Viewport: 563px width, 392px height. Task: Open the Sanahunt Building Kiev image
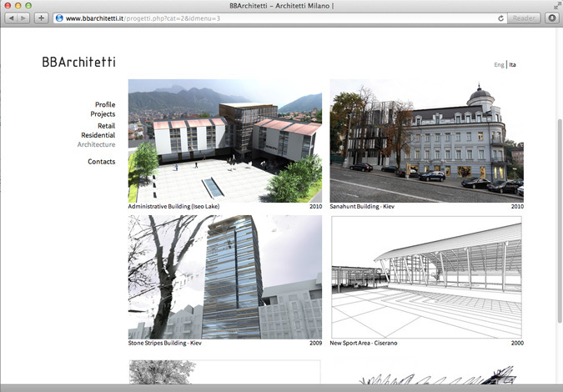click(x=426, y=140)
